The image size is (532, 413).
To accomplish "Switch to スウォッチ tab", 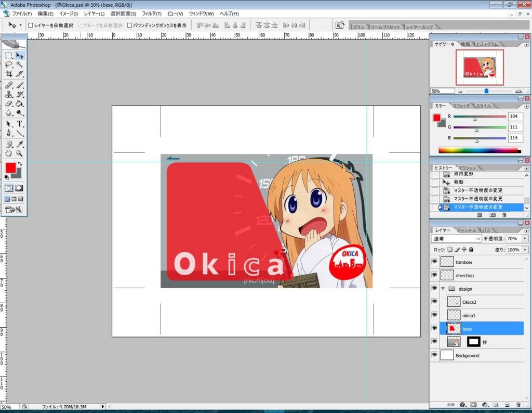I will pyautogui.click(x=461, y=106).
